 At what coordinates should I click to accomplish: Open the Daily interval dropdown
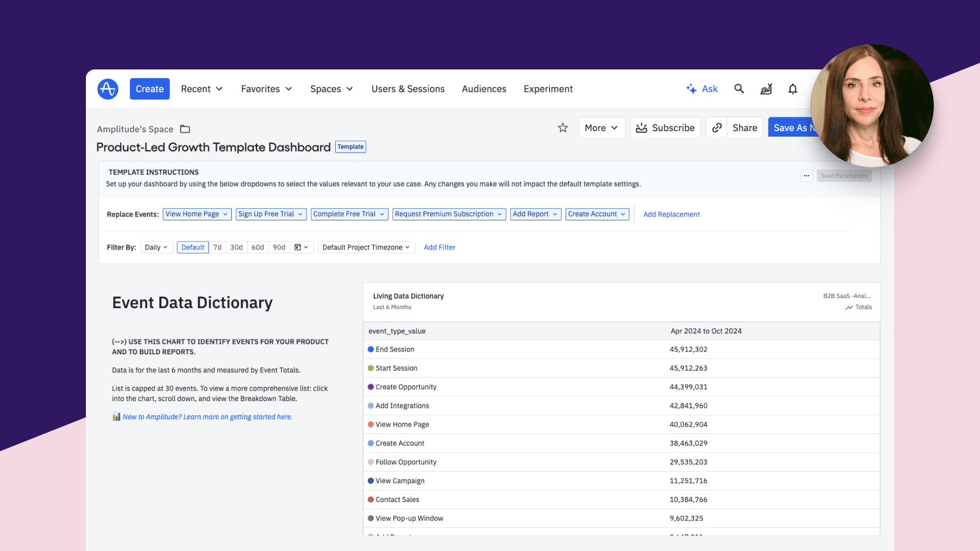pyautogui.click(x=156, y=247)
